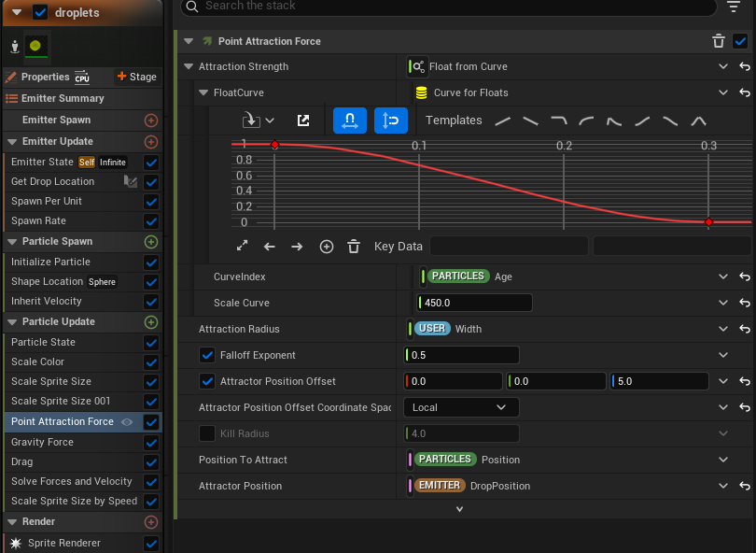Screen dimensions: 756x553
Task: Select the Emitter Summary item
Action: point(62,98)
